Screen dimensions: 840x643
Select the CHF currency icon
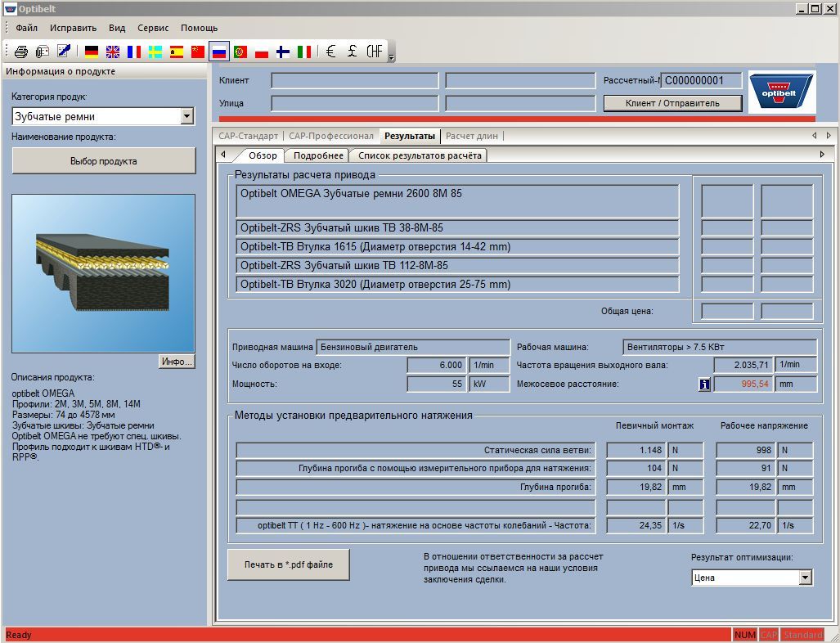374,52
